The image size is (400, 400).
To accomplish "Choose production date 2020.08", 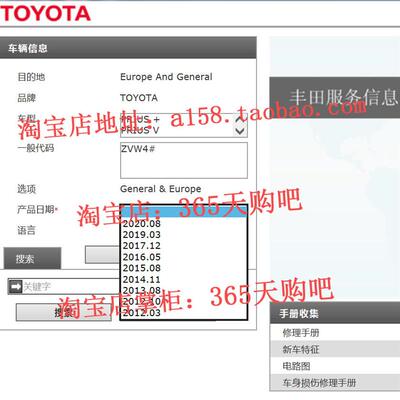I will (x=141, y=224).
